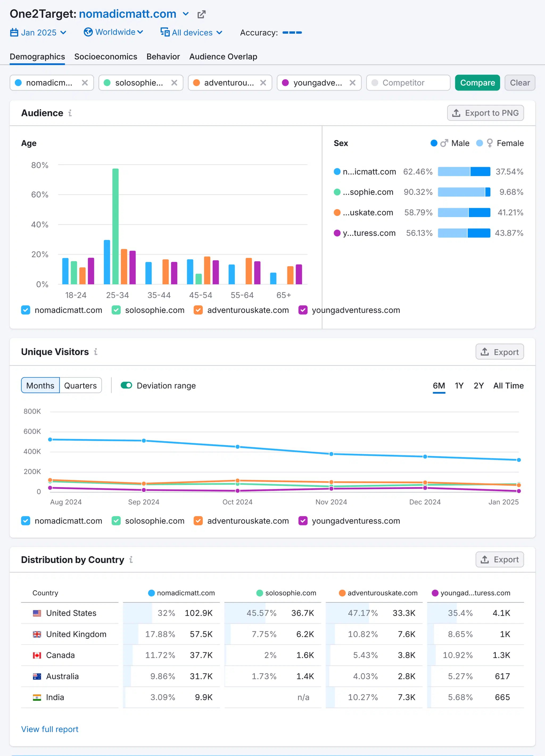Uncheck solosophie.com in Unique Visitors legend
This screenshot has width=545, height=756.
[x=116, y=521]
